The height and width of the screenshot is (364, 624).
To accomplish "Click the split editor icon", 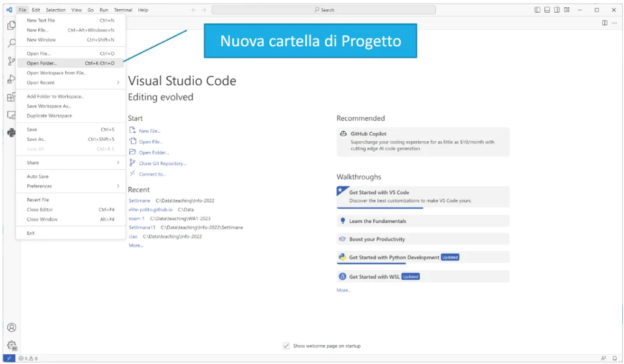I will point(604,23).
